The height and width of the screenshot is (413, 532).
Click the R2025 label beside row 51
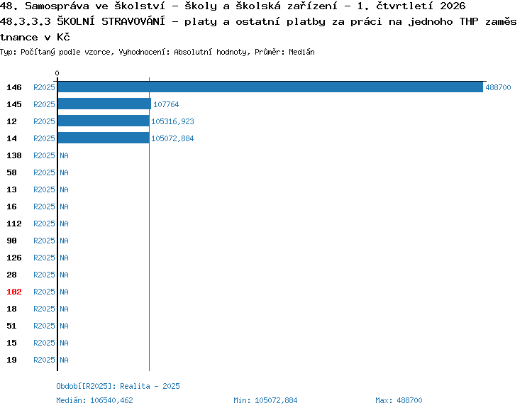click(44, 326)
